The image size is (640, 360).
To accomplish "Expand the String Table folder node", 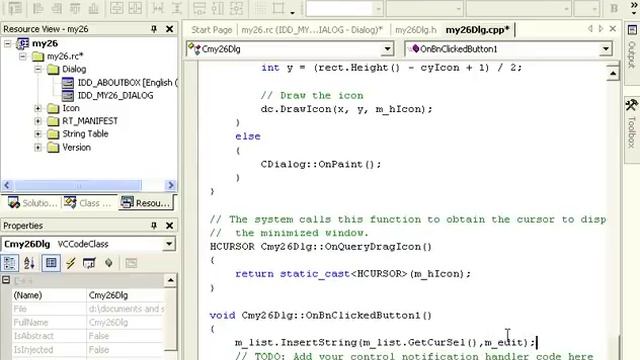I will [38, 134].
